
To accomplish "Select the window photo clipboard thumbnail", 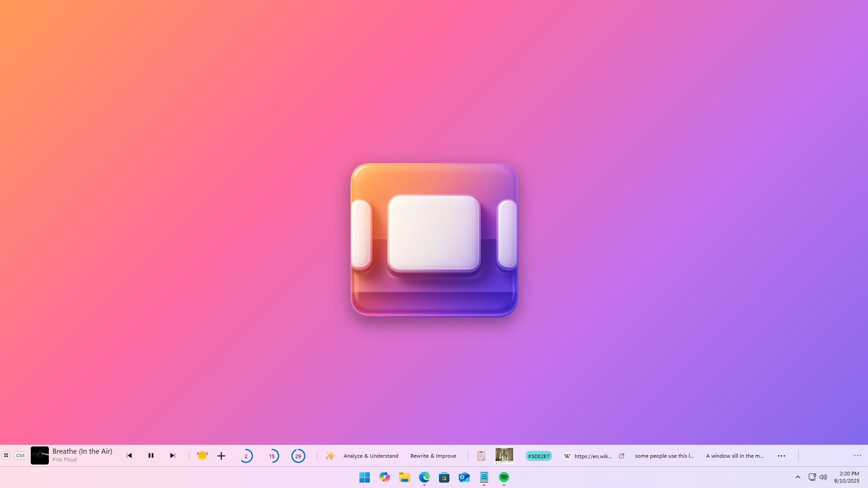I will point(504,455).
